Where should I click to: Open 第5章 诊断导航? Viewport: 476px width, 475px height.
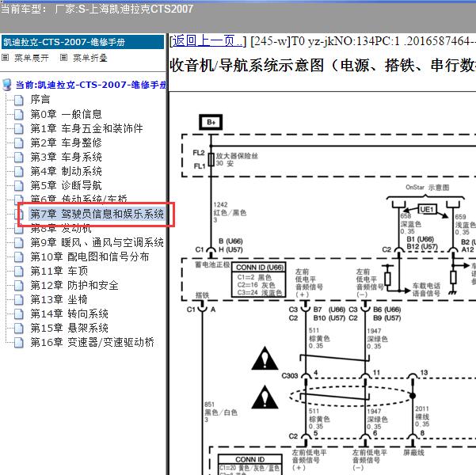(x=67, y=185)
